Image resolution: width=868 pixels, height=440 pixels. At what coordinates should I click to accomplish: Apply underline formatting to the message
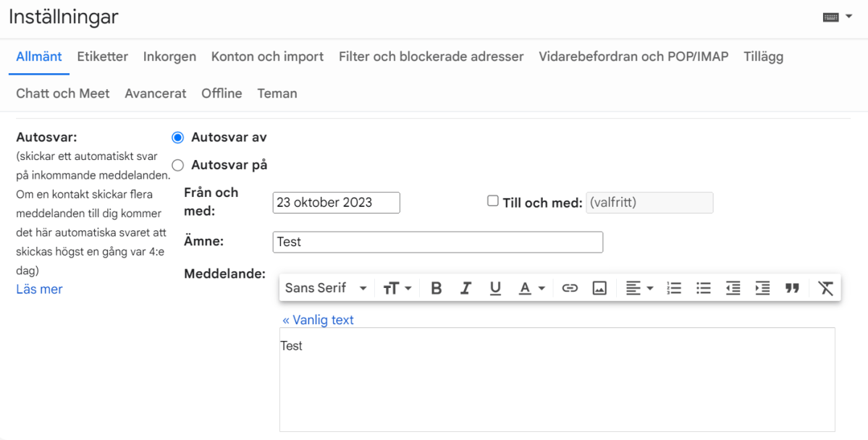[x=495, y=287]
